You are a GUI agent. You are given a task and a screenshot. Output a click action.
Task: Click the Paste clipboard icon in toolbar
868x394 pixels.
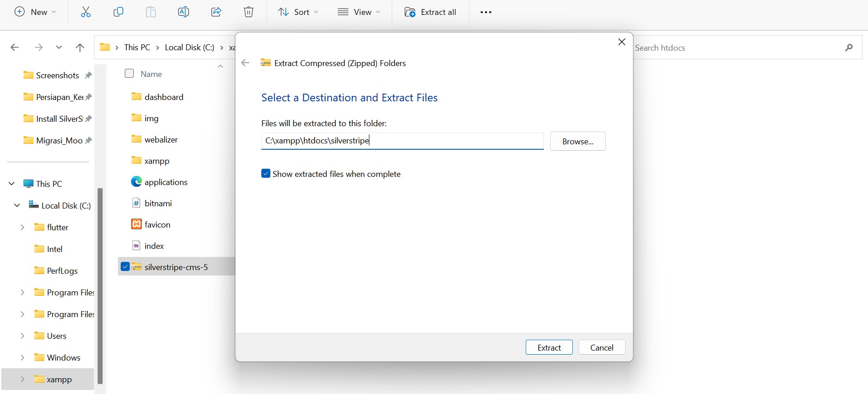coord(151,12)
